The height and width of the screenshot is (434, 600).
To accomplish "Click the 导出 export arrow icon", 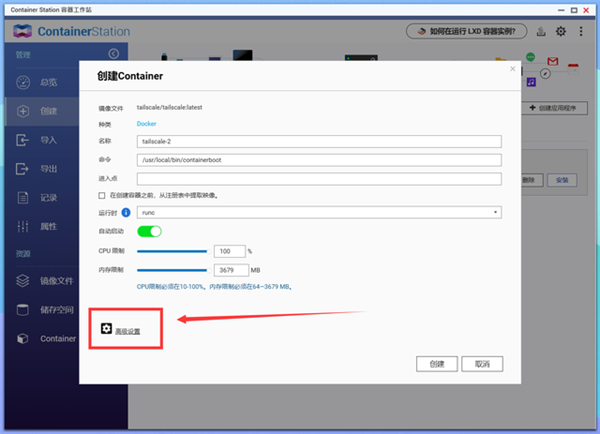I will [22, 169].
